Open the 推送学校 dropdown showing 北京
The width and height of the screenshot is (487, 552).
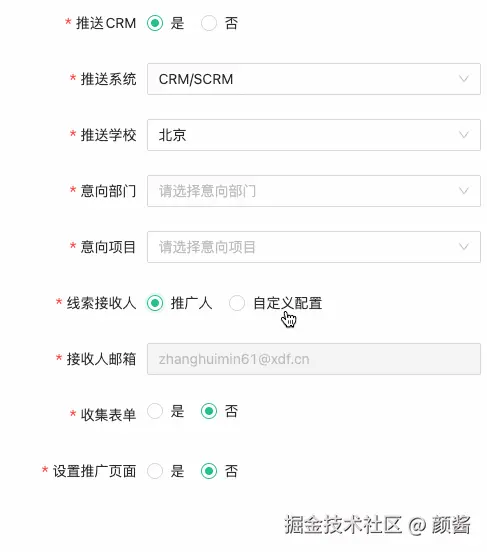[x=314, y=135]
